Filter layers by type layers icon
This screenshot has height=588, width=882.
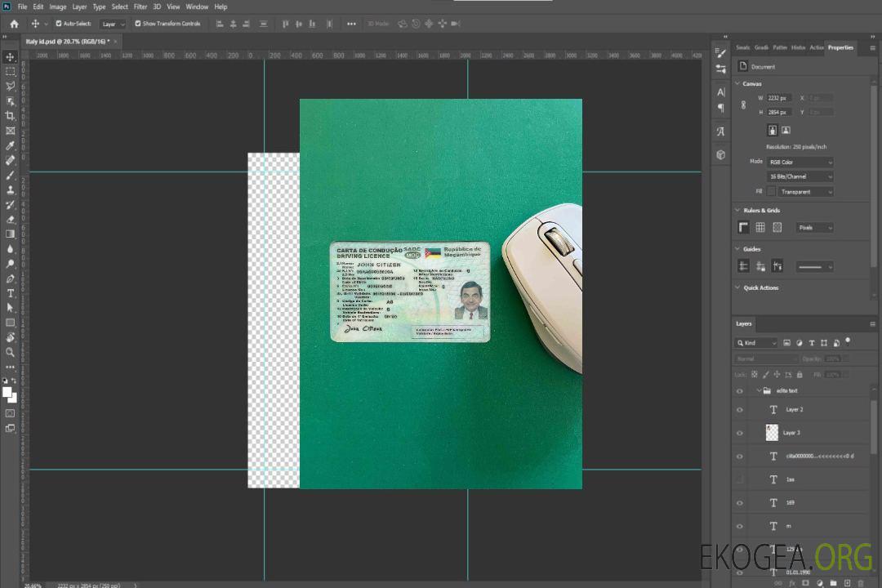[811, 343]
